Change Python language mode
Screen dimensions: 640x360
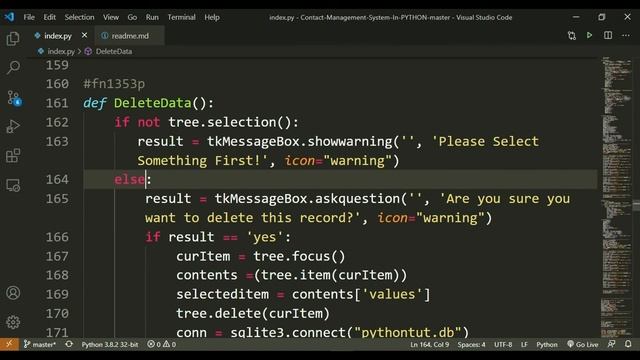(x=547, y=344)
